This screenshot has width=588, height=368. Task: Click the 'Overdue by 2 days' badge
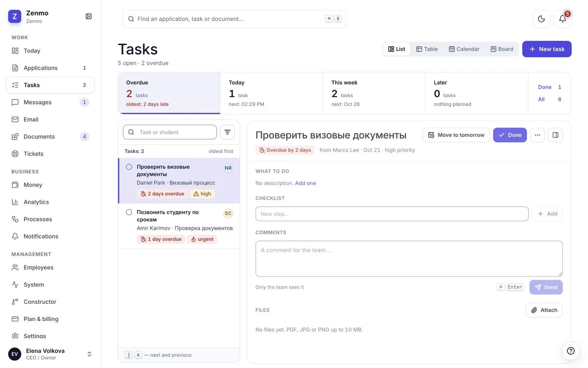(x=285, y=150)
